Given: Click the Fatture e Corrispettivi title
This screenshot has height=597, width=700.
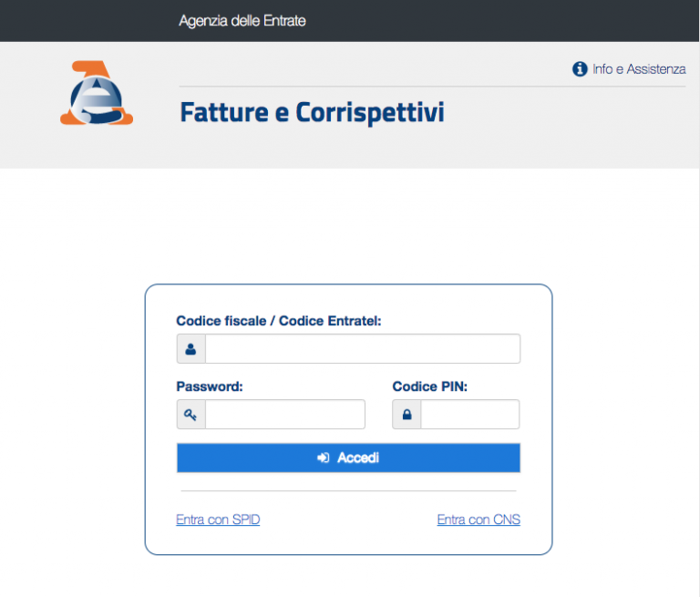Looking at the screenshot, I should pyautogui.click(x=312, y=112).
